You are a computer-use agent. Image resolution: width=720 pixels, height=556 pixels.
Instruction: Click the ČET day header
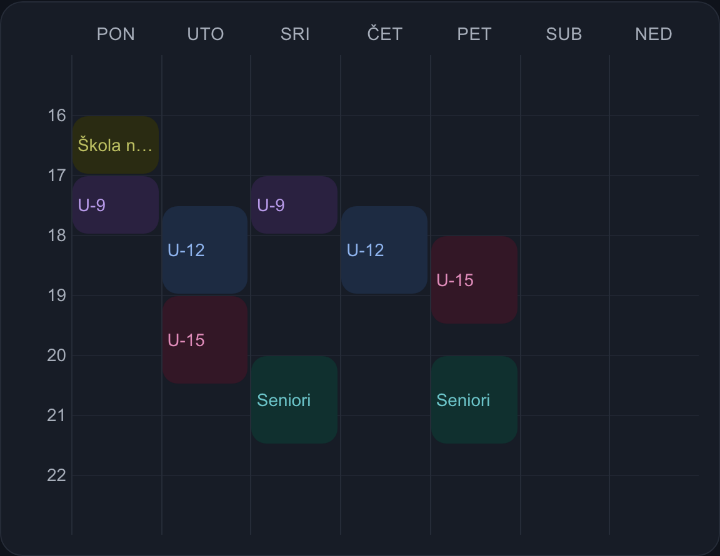click(385, 34)
